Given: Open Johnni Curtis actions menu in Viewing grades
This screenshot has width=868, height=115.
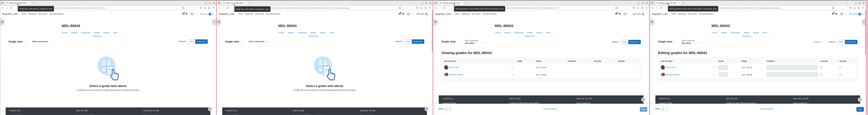Looking at the screenshot, I should (x=512, y=67).
